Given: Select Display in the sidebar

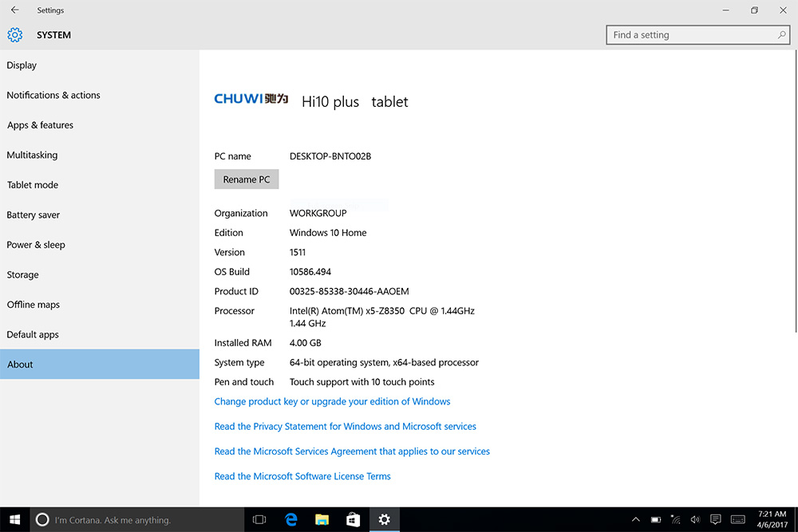Looking at the screenshot, I should (100, 65).
